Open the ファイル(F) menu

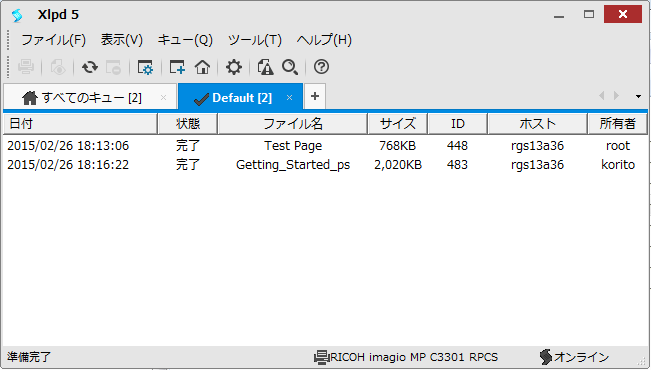click(54, 40)
